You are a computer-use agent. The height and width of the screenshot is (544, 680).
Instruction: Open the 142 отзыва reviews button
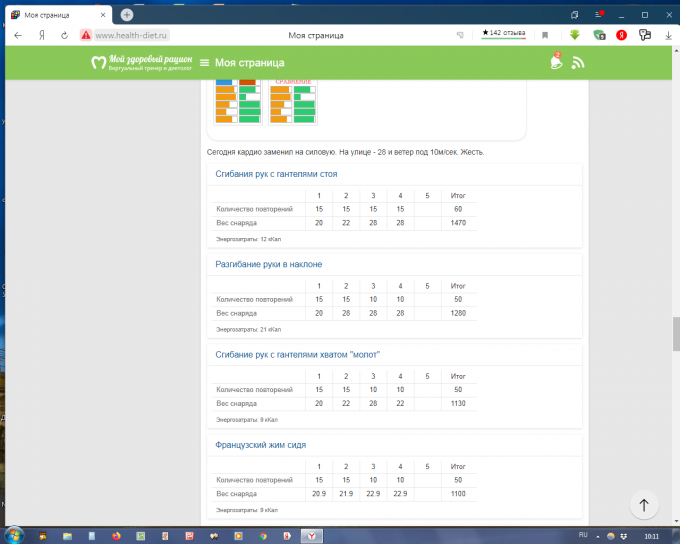point(503,33)
